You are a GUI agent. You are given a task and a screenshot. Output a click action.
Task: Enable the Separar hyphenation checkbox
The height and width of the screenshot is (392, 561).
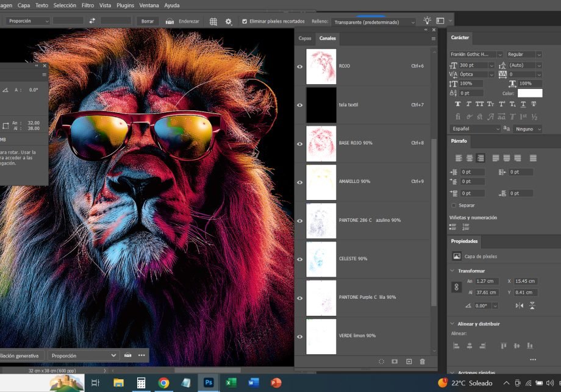pos(454,205)
